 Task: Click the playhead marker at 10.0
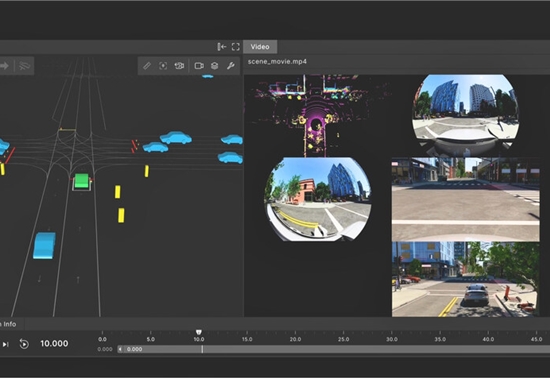[x=199, y=332]
